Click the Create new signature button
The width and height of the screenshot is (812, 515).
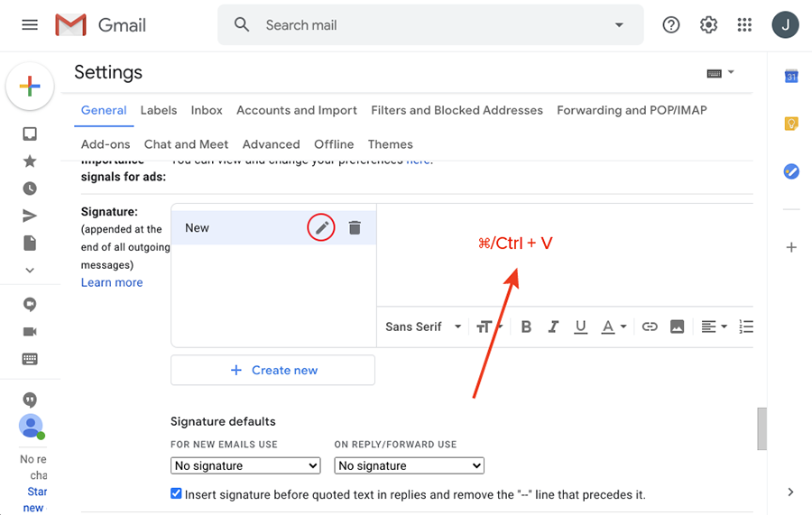click(272, 370)
